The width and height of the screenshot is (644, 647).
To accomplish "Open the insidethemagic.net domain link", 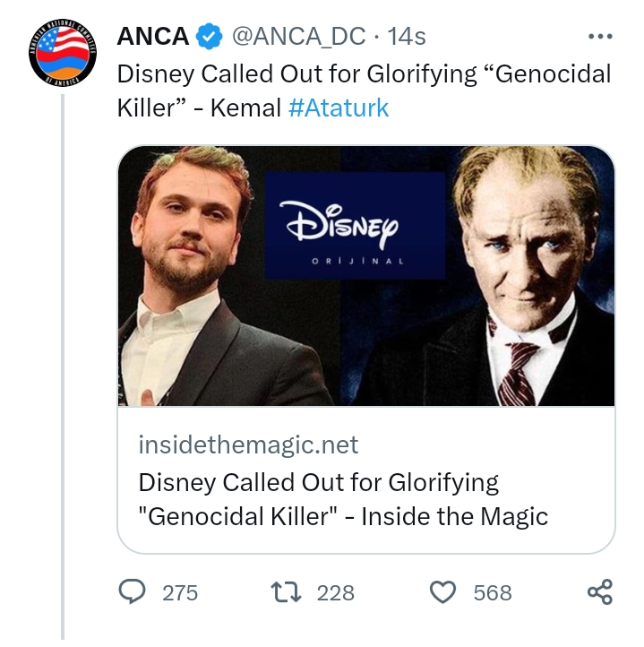I will coord(248,444).
